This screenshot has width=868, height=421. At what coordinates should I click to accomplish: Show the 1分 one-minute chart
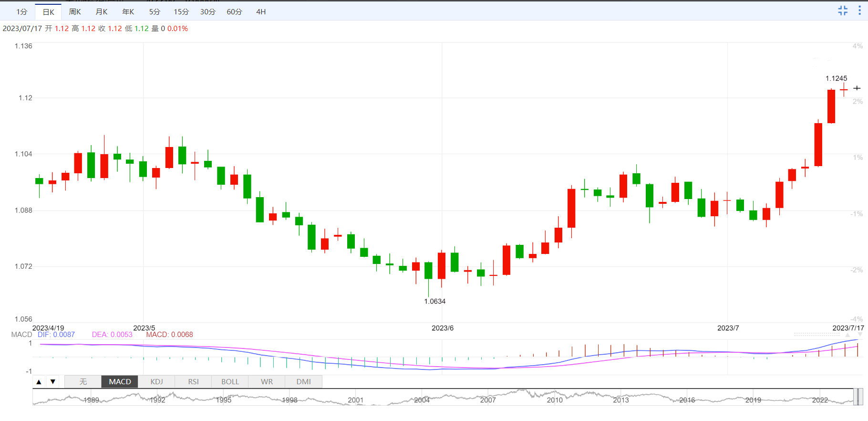22,12
